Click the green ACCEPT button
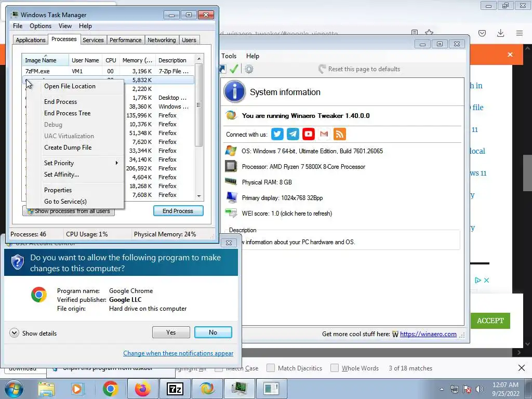The image size is (532, 399). click(x=490, y=321)
